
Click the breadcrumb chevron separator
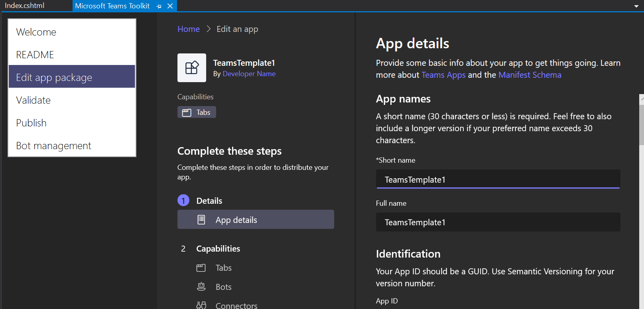tap(208, 29)
